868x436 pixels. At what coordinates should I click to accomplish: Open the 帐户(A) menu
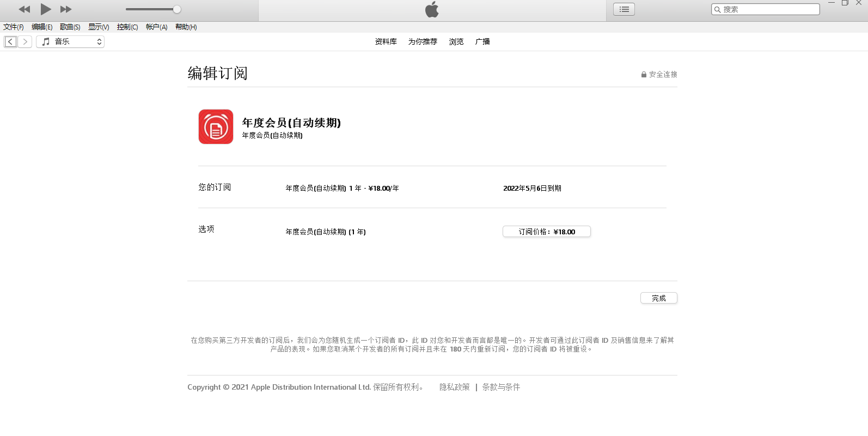[156, 27]
